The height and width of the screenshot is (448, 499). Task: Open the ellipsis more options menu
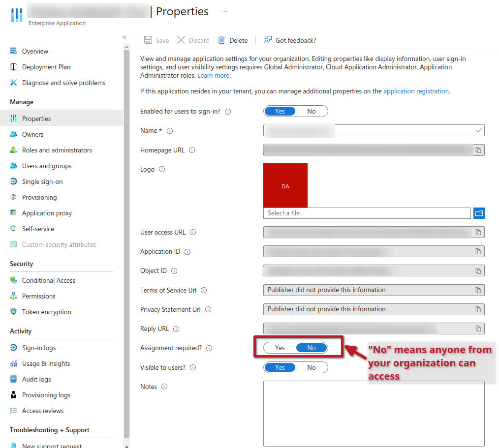point(224,11)
